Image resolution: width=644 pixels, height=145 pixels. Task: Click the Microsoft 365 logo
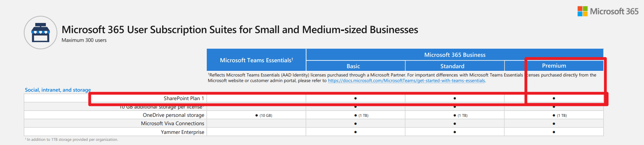point(608,11)
